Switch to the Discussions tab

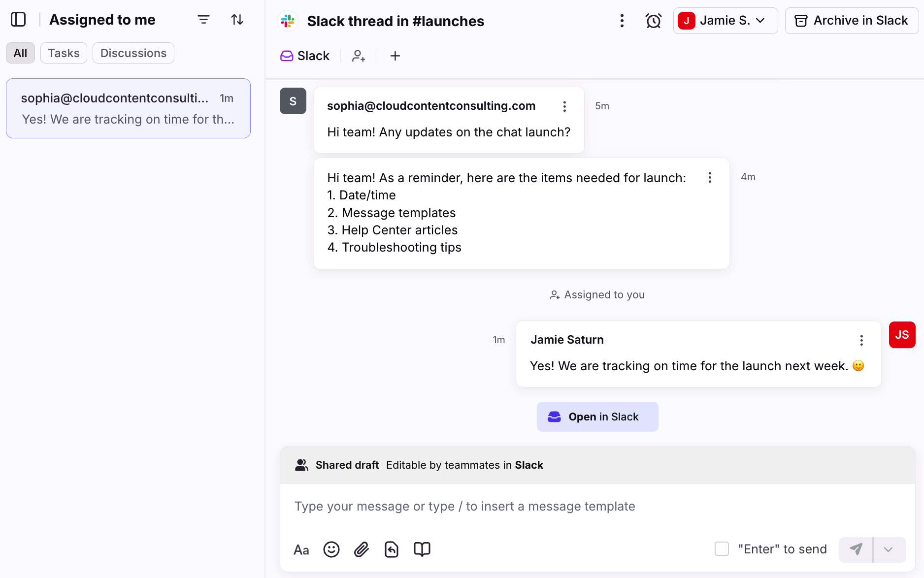tap(133, 53)
